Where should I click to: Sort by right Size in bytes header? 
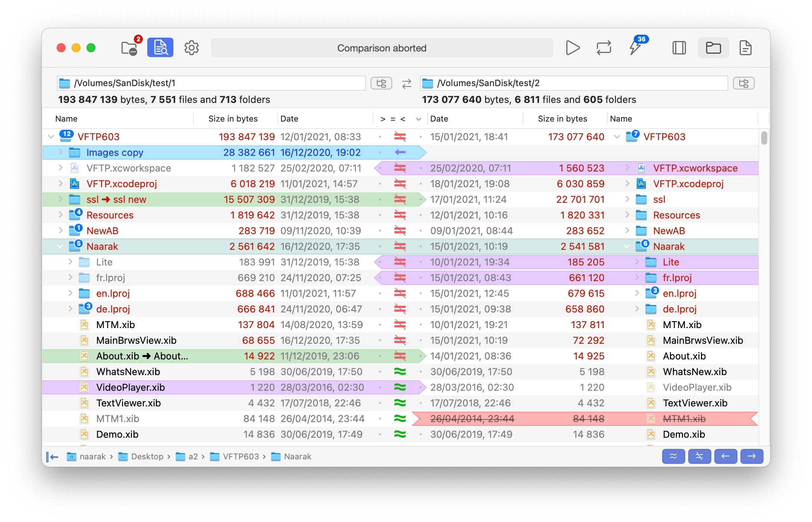pyautogui.click(x=562, y=119)
